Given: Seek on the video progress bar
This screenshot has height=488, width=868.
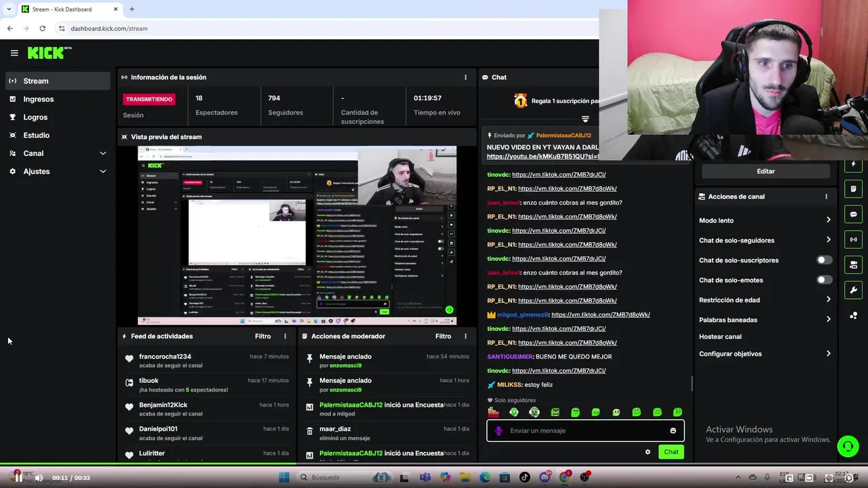Looking at the screenshot, I should [434, 464].
